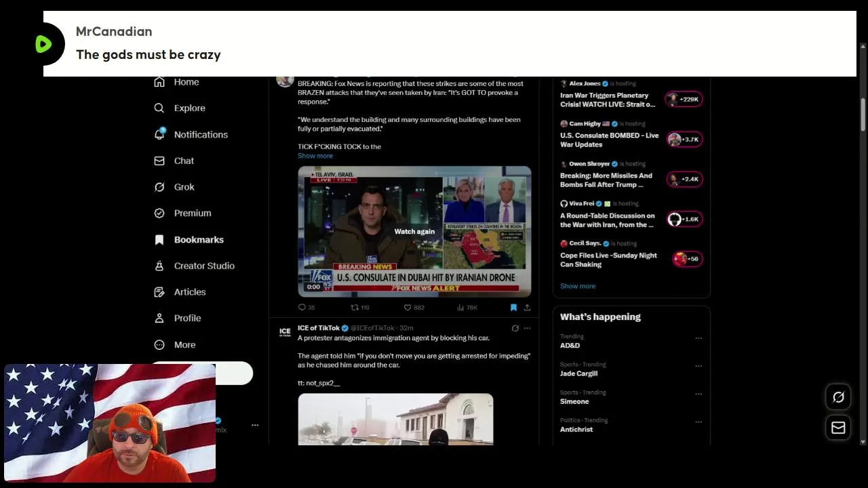Join Alex Jones Iran War live broadcast
The width and height of the screenshot is (868, 488).
608,100
